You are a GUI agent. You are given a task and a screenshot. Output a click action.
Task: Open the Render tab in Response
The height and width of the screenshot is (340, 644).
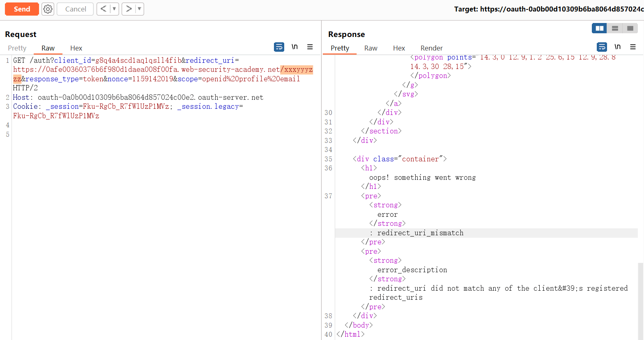pyautogui.click(x=431, y=48)
